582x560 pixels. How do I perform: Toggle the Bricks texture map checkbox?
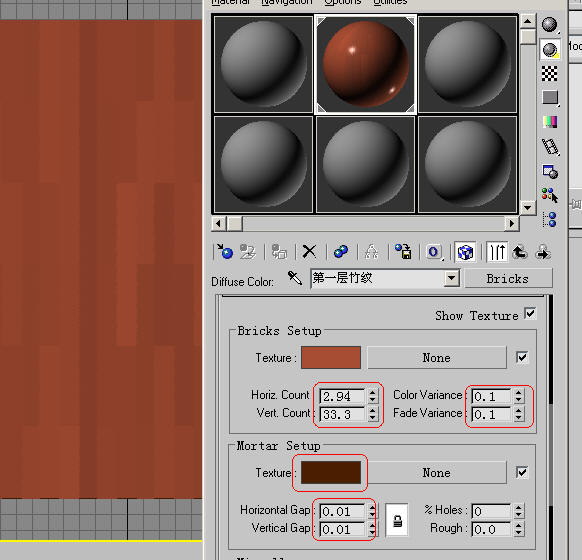(522, 358)
